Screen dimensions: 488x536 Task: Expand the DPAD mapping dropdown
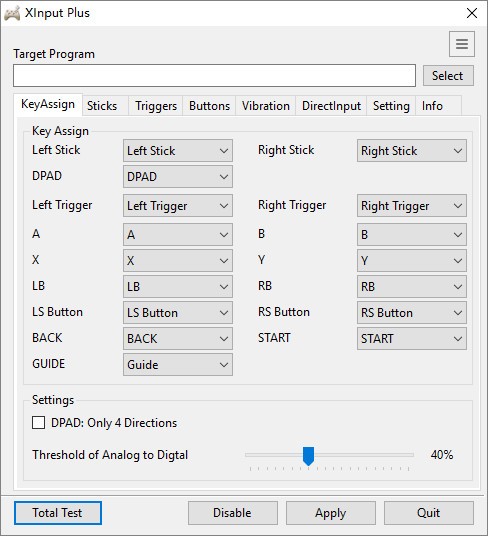tap(178, 176)
